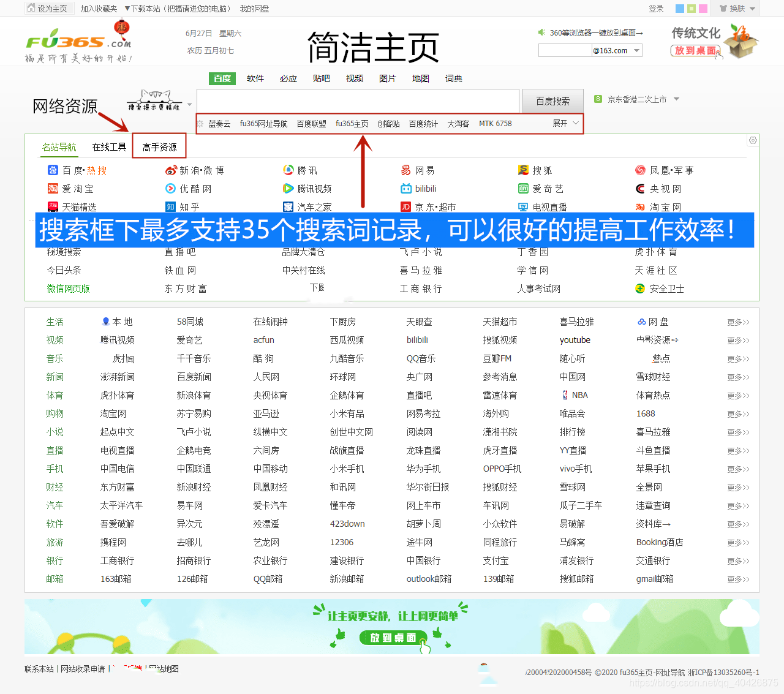Expand 邮箱 row with 更多>>
This screenshot has width=784, height=694.
pos(738,579)
